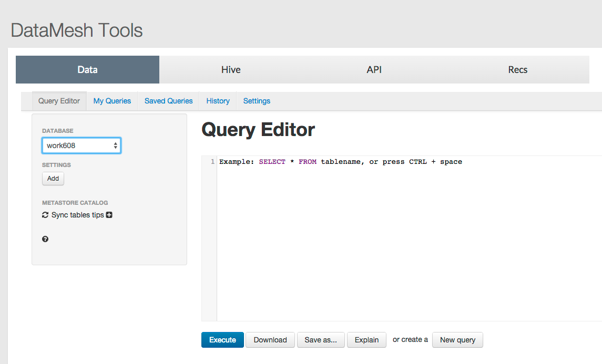
Task: Select the Query Editor sub-tab
Action: coord(59,101)
